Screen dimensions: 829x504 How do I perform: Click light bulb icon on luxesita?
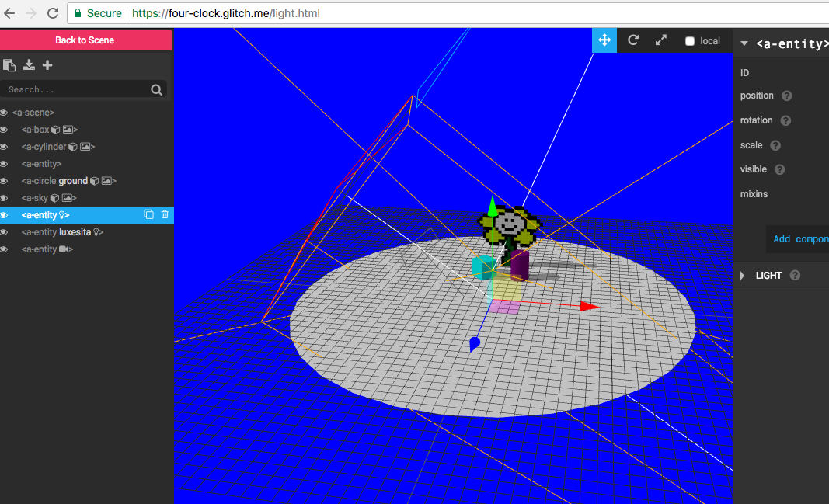(96, 232)
